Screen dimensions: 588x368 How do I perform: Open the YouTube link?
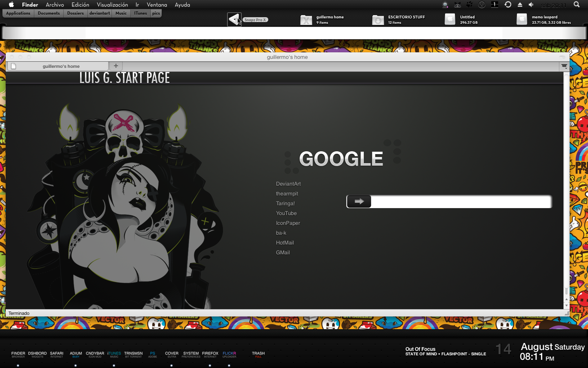tap(286, 213)
